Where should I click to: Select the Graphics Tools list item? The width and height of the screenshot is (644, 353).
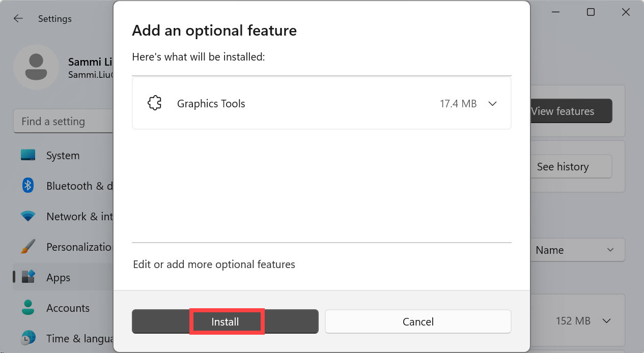(x=305, y=104)
